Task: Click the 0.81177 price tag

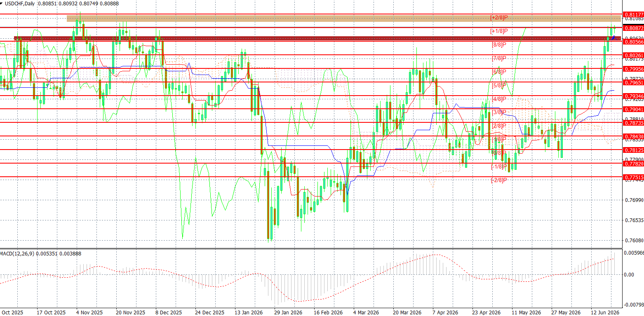Action: pyautogui.click(x=634, y=14)
